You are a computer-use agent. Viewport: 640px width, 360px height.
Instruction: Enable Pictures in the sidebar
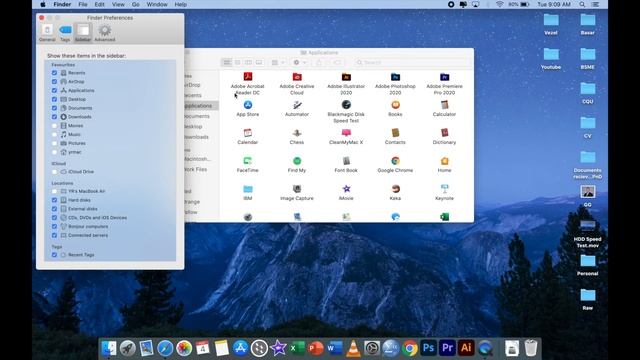tap(54, 143)
